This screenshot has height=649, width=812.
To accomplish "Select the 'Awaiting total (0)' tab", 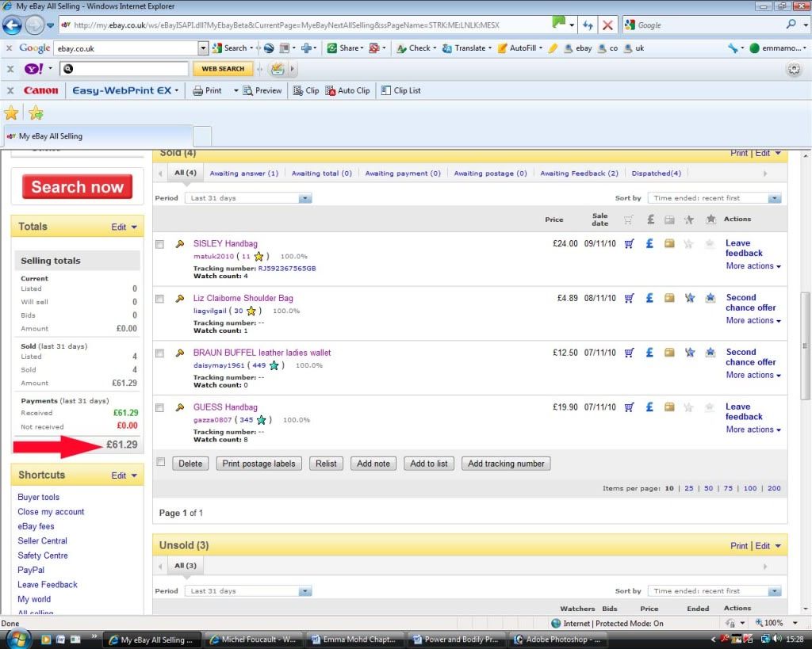I will click(x=322, y=174).
